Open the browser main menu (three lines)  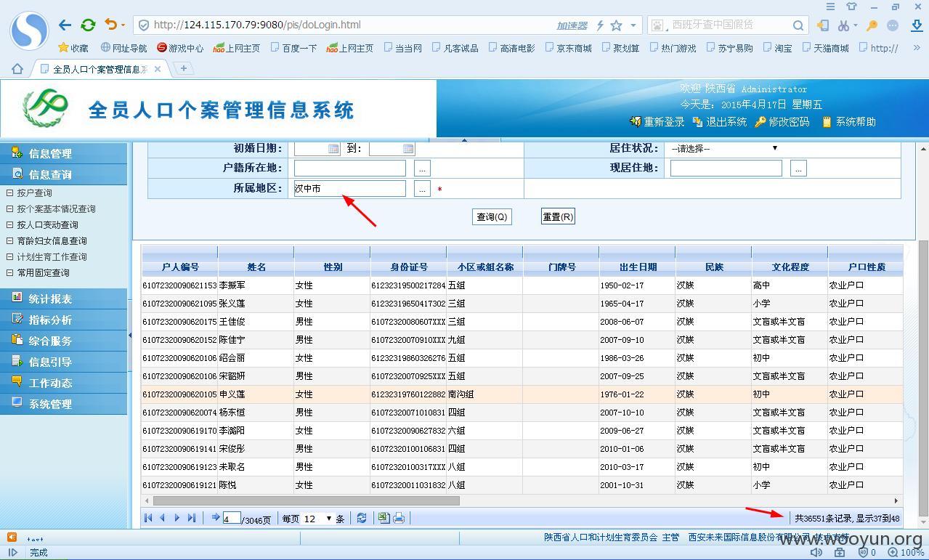(x=830, y=7)
